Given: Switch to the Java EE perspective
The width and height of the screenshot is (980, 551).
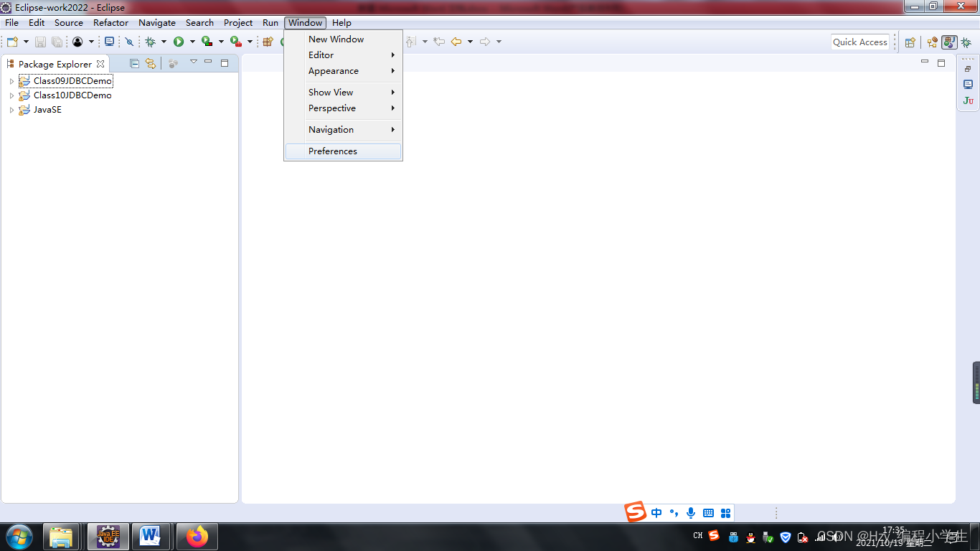Looking at the screenshot, I should (933, 42).
